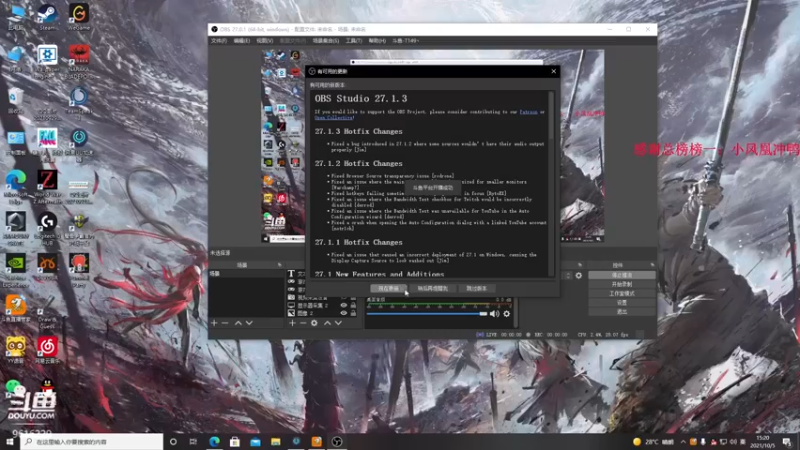Open Microsoft Store from the taskbar
800x450 pixels.
[235, 442]
